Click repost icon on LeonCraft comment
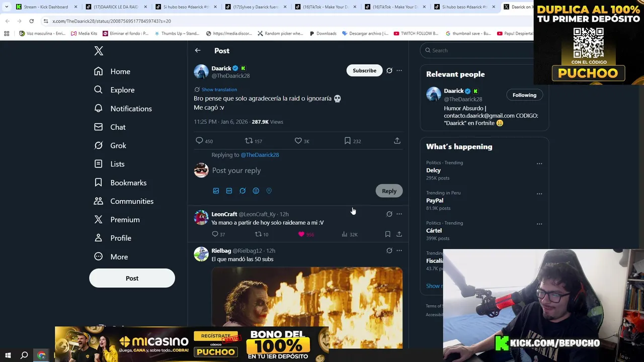Screen dimensions: 644x362 coord(258,234)
